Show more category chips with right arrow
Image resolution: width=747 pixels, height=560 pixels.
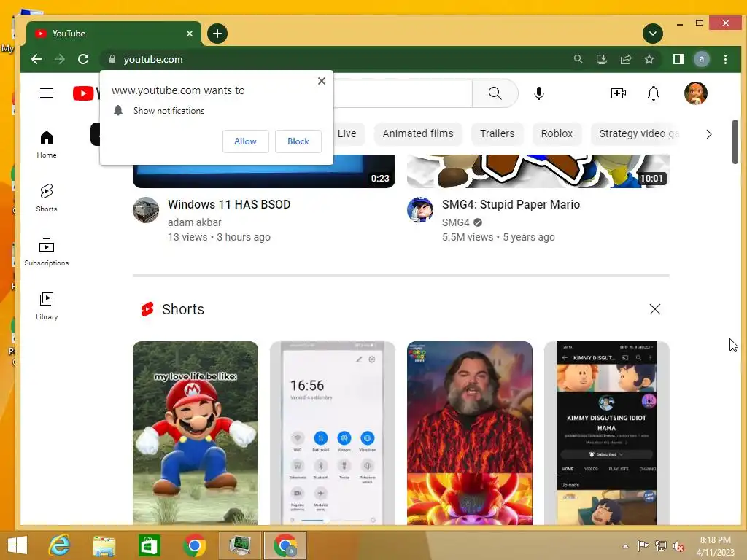pyautogui.click(x=709, y=134)
